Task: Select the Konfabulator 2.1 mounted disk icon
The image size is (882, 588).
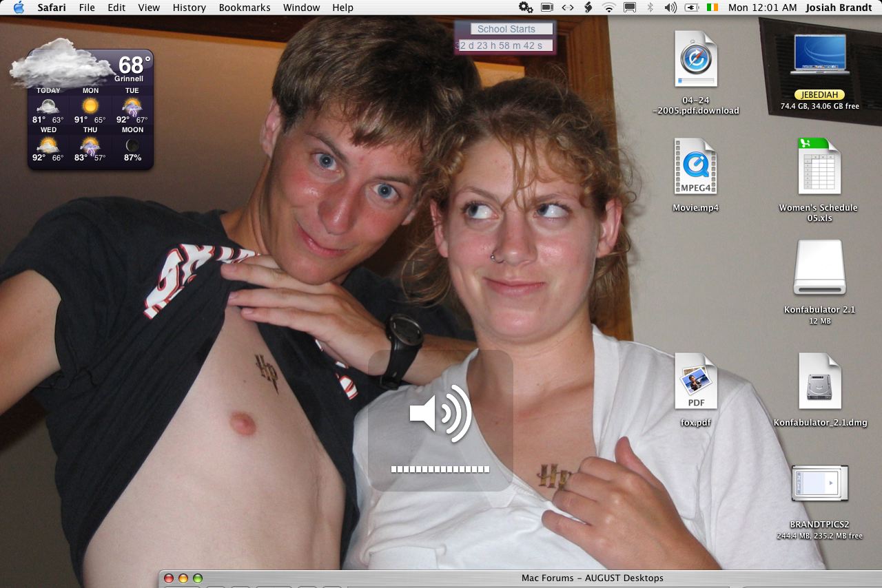Action: point(819,268)
